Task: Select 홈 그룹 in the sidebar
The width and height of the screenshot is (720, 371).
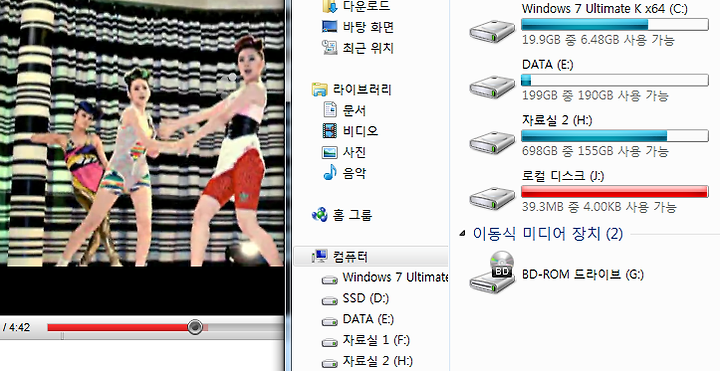Action: [352, 215]
